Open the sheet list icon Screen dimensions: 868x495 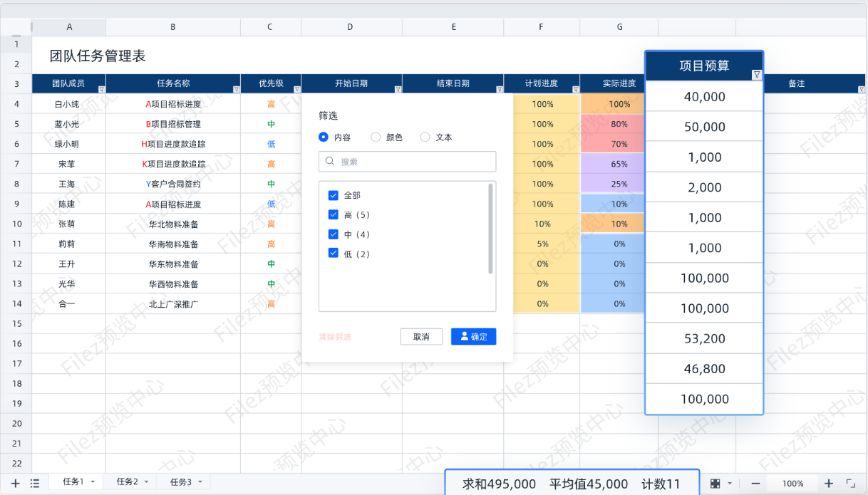point(34,484)
